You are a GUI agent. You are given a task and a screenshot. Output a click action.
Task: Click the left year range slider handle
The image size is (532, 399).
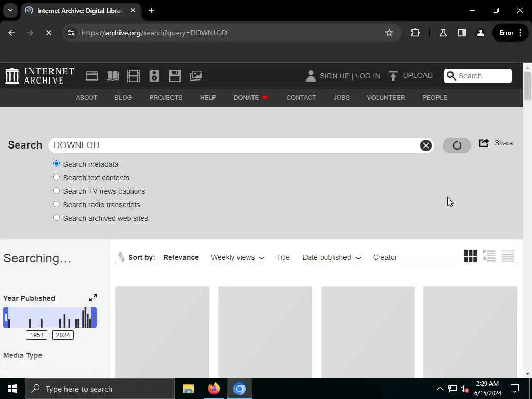pos(6,317)
